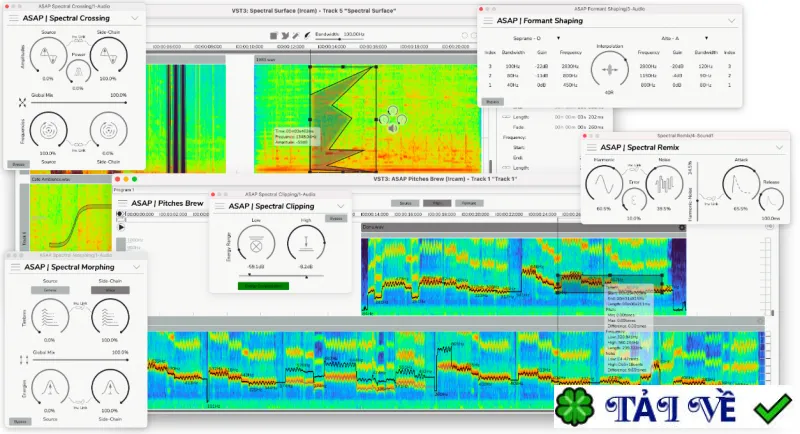
Task: Expand the Spectral Clipping preset chevron
Action: click(x=341, y=206)
